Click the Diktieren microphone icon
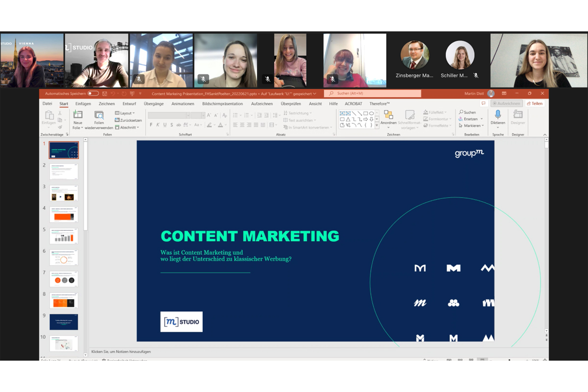Viewport: 588px width, 392px height. [498, 115]
